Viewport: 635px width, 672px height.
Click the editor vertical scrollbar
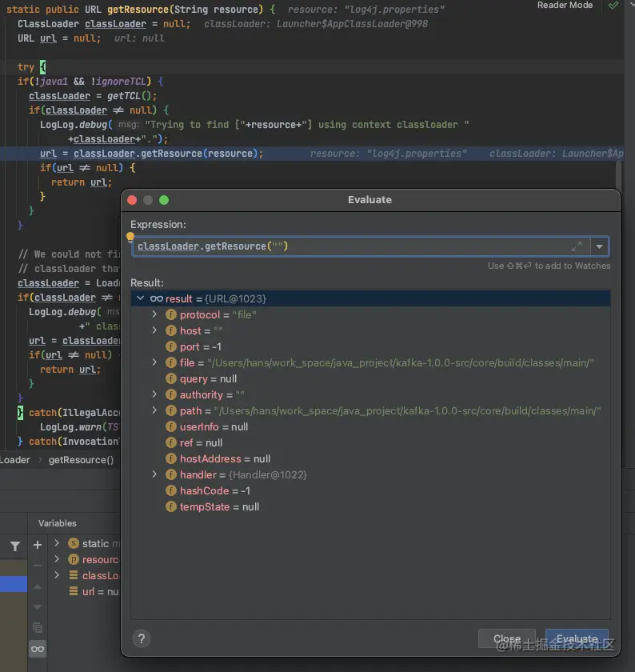click(x=618, y=176)
